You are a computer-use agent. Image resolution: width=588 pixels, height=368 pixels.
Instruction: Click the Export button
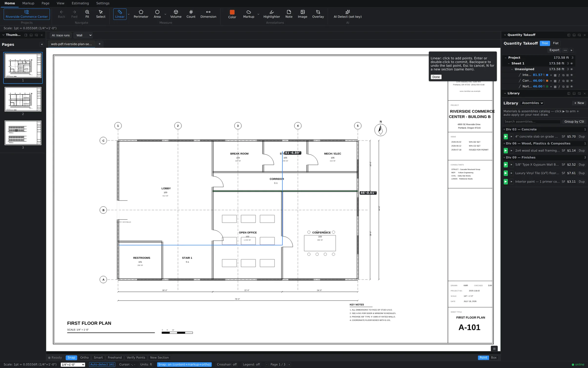point(554,50)
